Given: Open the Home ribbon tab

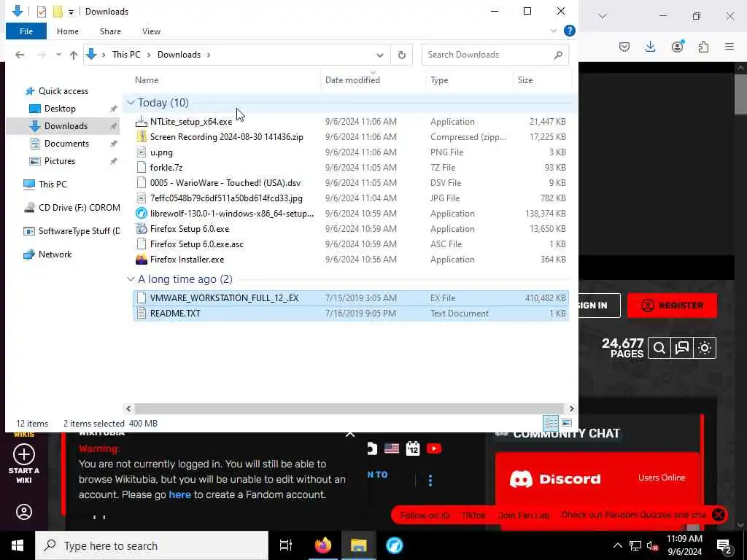Looking at the screenshot, I should 68,31.
